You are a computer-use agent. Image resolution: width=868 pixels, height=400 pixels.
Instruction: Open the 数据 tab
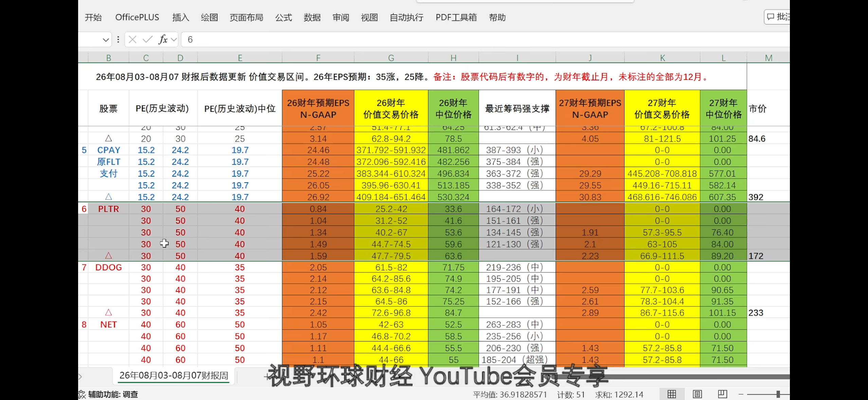(x=312, y=17)
